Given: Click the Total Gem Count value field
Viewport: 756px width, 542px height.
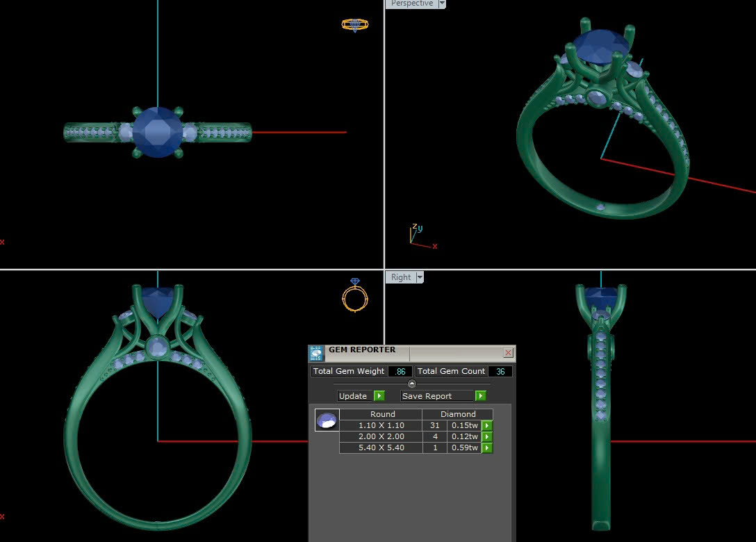Looking at the screenshot, I should 500,372.
